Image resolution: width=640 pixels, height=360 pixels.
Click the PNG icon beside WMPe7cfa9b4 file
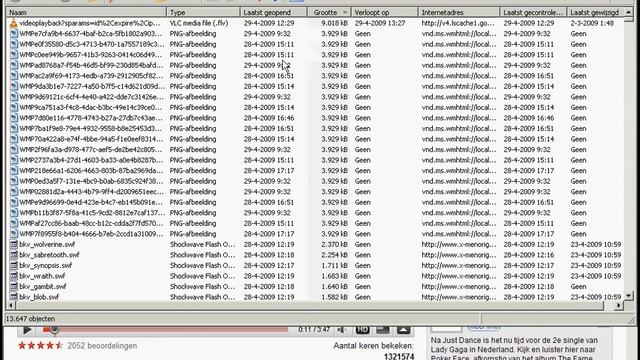[x=14, y=33]
